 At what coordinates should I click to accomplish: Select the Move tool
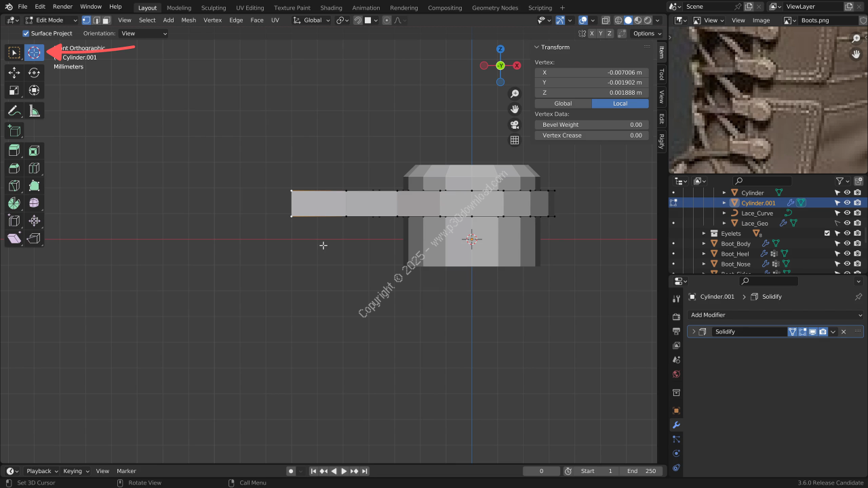click(x=14, y=73)
